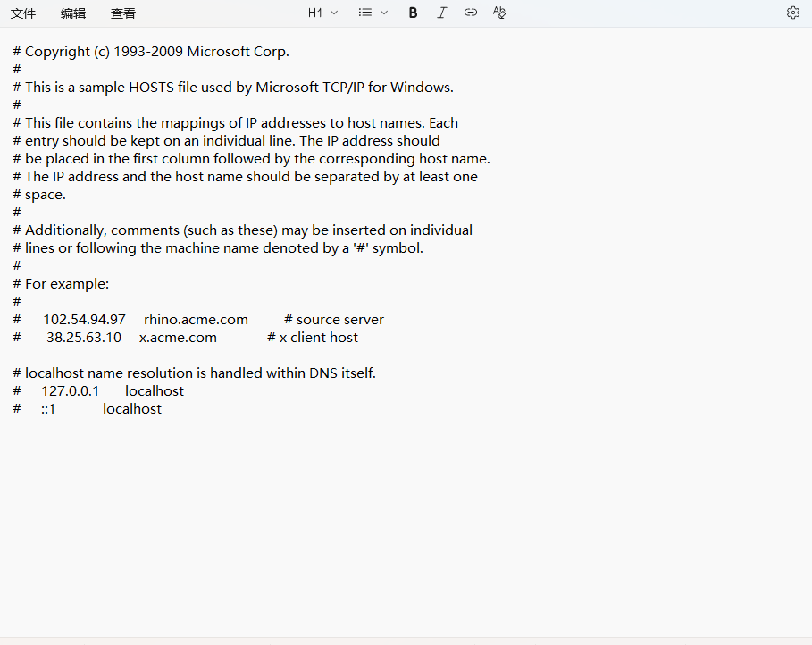This screenshot has height=645, width=812.
Task: Toggle italic formatting
Action: 441,13
